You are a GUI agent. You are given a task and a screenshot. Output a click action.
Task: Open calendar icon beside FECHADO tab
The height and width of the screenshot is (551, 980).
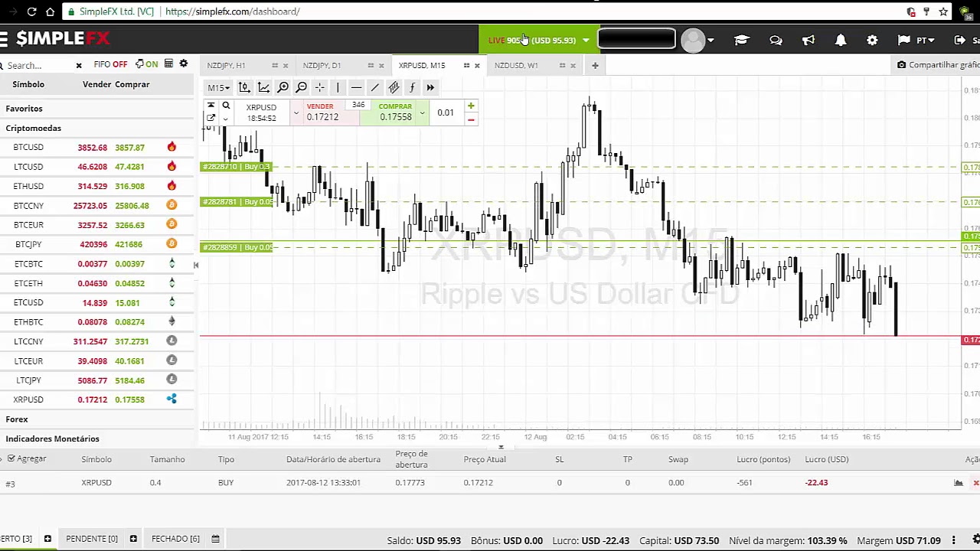(216, 539)
